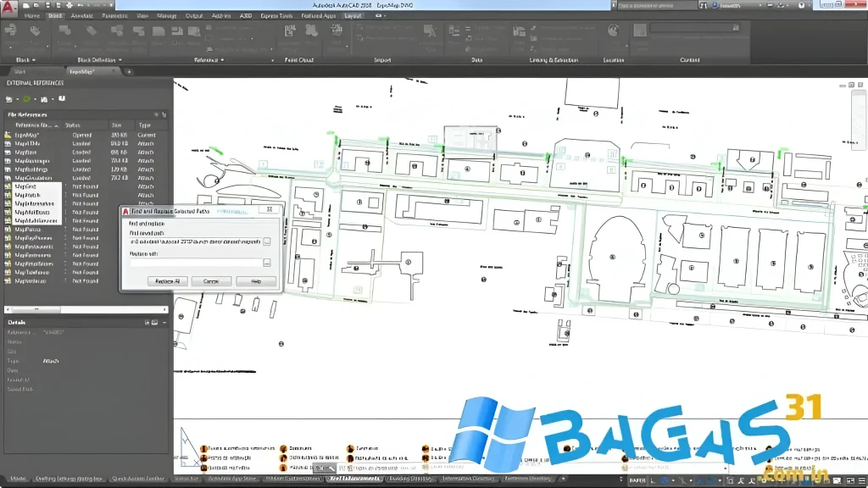Select the ExpoMap* row in File References
The height and width of the screenshot is (488, 868).
[86, 135]
